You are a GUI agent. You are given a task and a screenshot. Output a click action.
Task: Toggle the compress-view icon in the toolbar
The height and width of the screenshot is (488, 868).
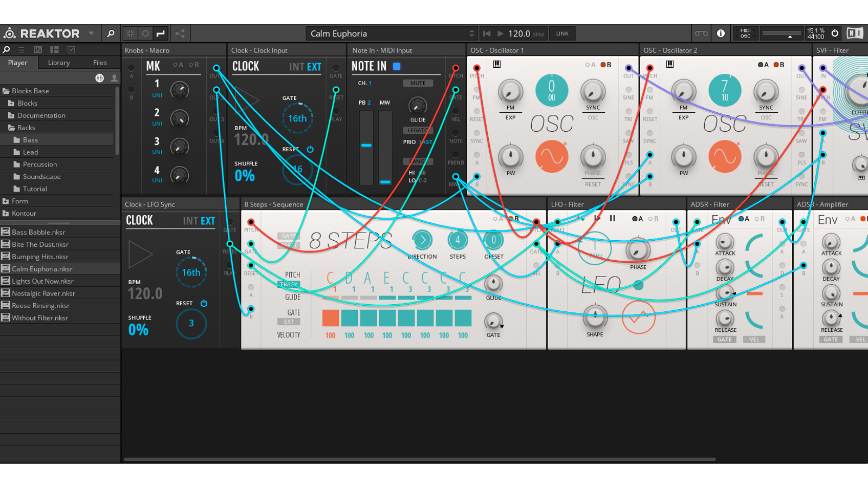(x=131, y=34)
